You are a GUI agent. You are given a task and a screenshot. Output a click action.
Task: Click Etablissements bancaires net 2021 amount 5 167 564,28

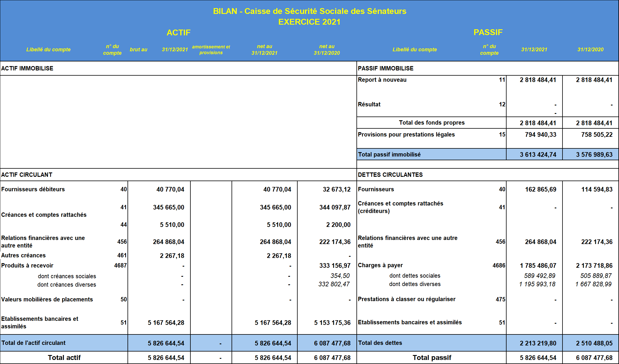[x=273, y=323]
